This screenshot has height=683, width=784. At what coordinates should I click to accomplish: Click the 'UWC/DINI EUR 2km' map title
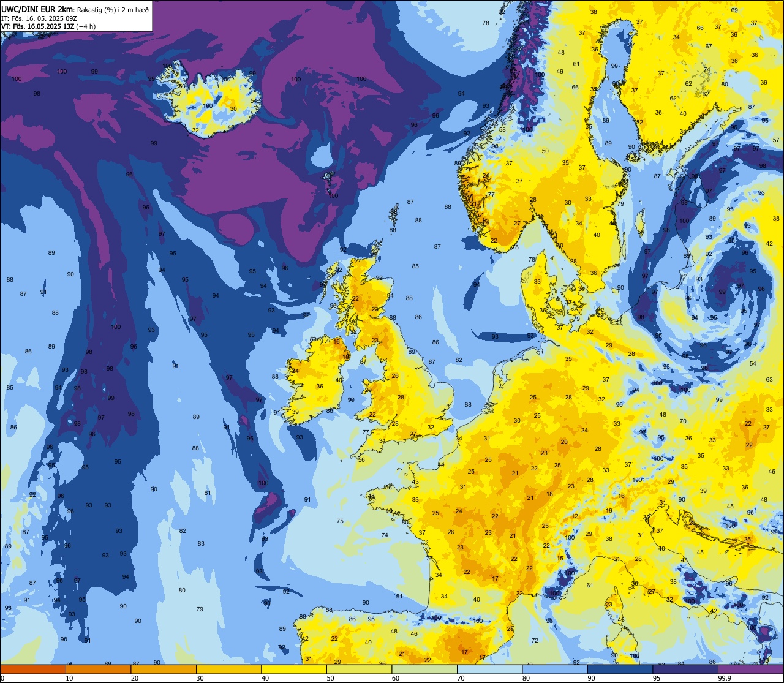pyautogui.click(x=36, y=9)
